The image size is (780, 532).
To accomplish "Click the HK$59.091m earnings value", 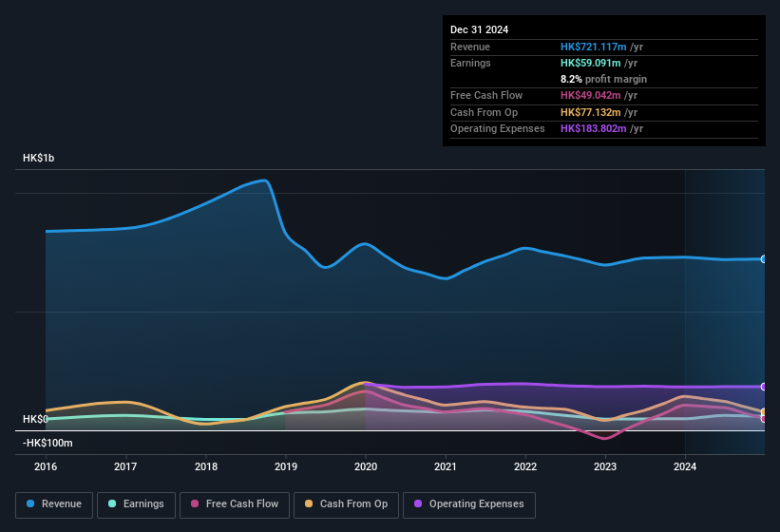I will pos(591,63).
